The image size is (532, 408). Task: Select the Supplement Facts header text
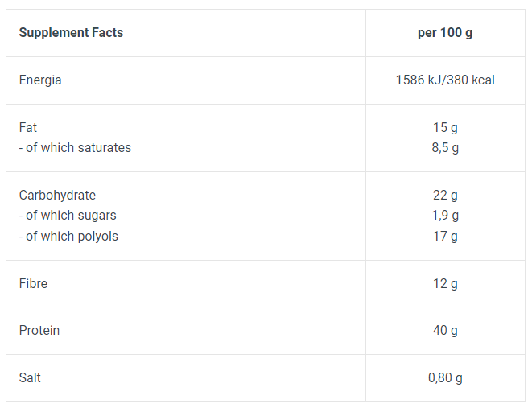tap(71, 32)
